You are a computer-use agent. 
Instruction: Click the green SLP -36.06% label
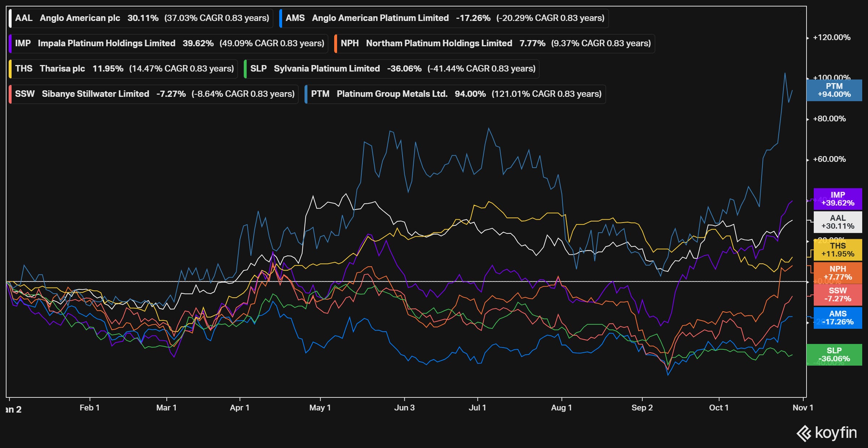pyautogui.click(x=834, y=355)
